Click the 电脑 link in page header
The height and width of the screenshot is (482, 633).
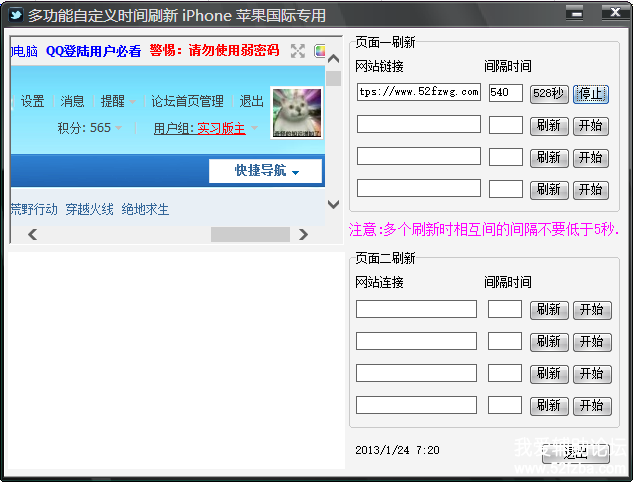coord(24,51)
